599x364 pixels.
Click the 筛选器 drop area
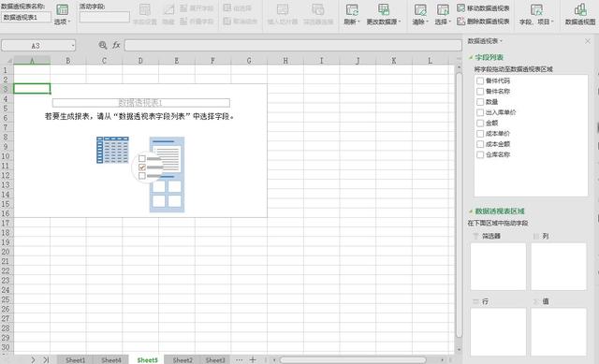point(498,267)
